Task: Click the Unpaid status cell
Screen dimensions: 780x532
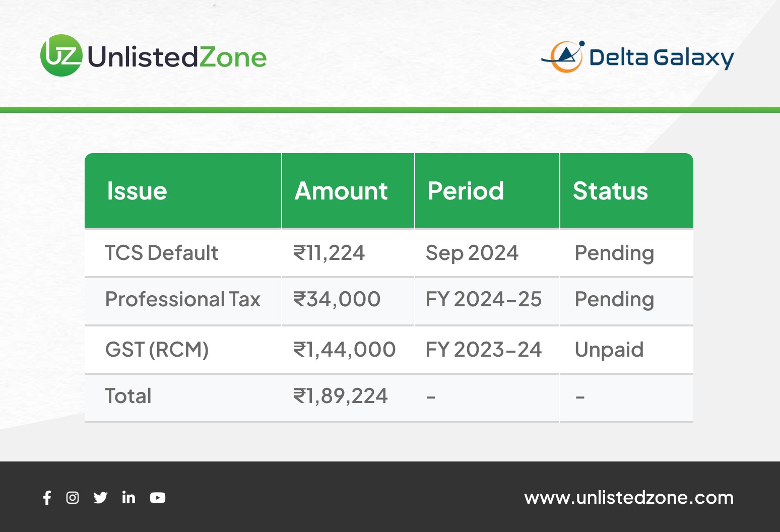Action: (609, 350)
